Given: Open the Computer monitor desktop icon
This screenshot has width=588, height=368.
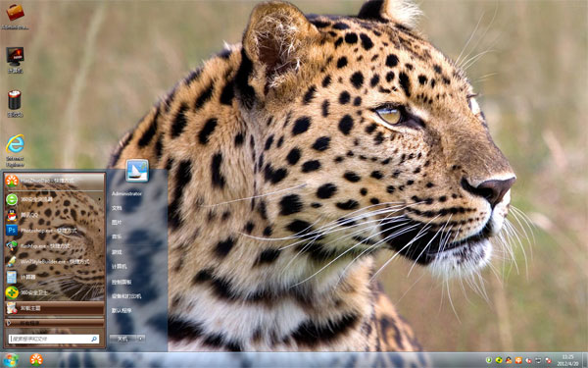Looking at the screenshot, I should click(x=15, y=59).
